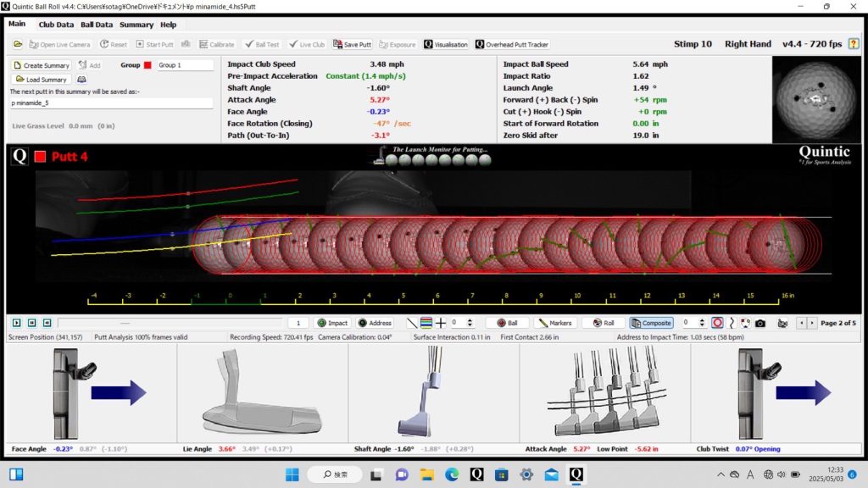Viewport: 868px width, 488px height.
Task: Toggle the Markers overlay button
Action: (x=555, y=323)
